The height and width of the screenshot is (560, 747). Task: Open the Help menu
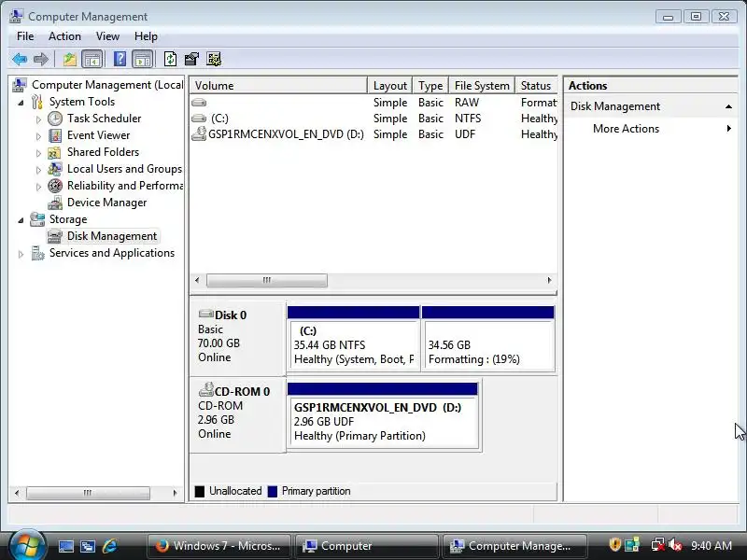pyautogui.click(x=146, y=36)
